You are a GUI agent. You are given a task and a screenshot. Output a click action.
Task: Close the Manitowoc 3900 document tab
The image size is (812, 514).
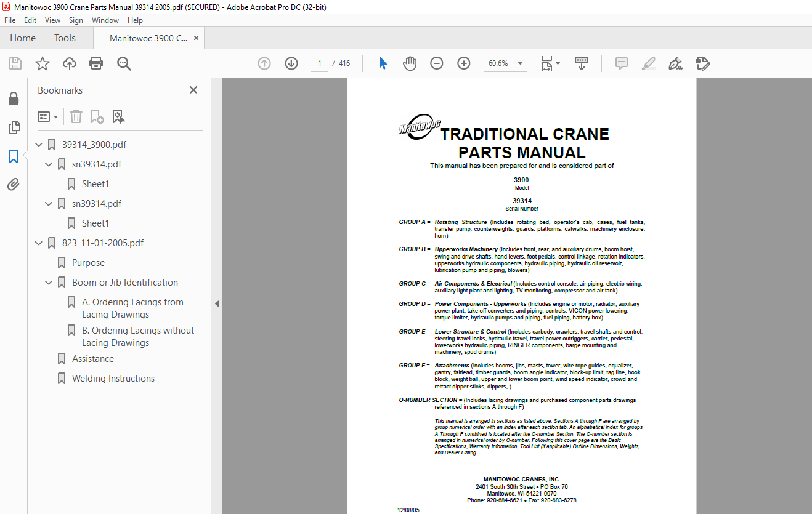pos(197,38)
